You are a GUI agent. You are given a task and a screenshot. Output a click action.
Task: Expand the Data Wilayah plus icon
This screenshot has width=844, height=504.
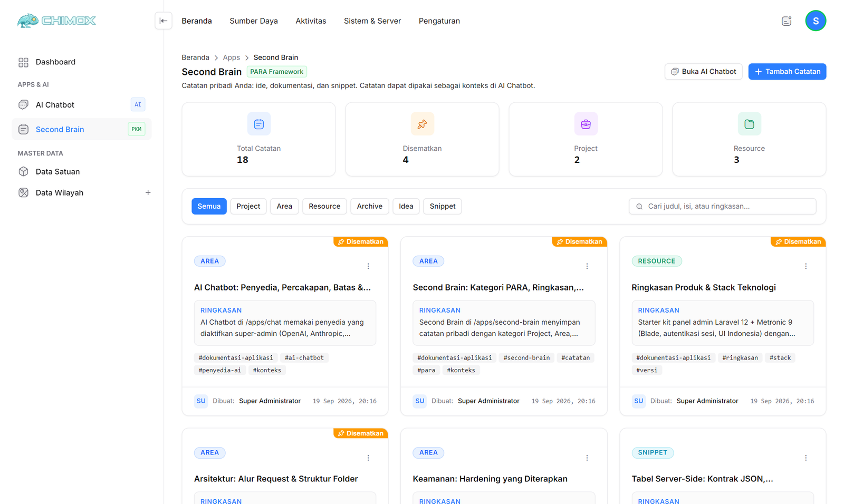[148, 193]
